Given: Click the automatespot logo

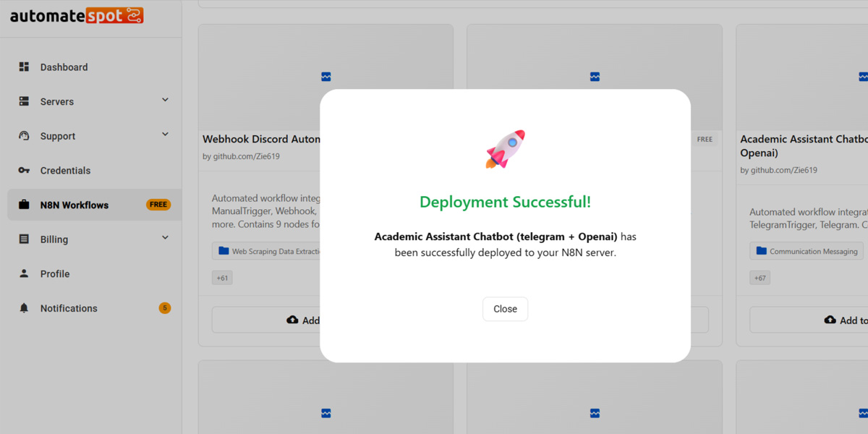Looking at the screenshot, I should coord(77,15).
